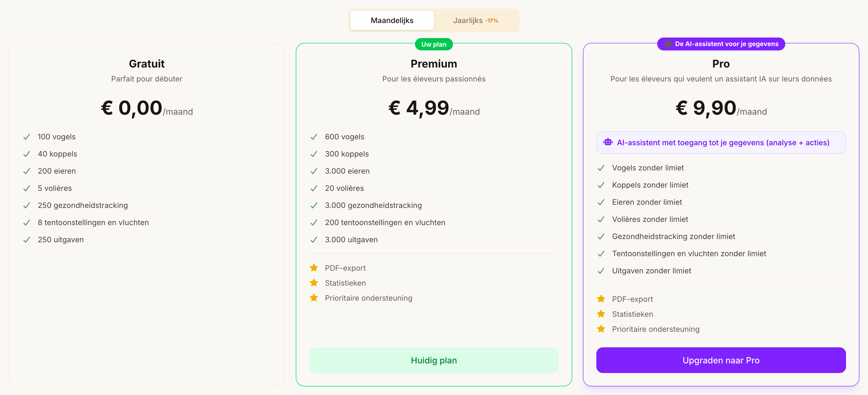Click the star icon beside Premium PDF-export
This screenshot has width=868, height=395.
coord(314,268)
